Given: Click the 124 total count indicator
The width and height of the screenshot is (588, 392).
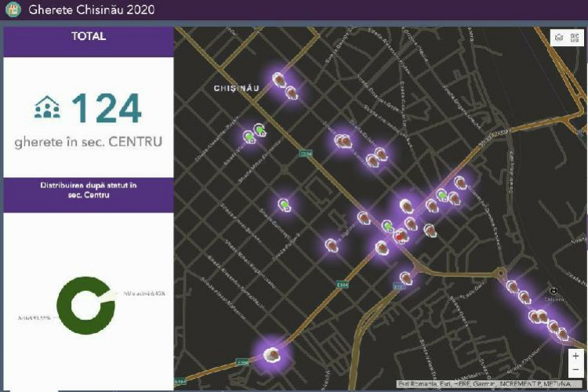Looking at the screenshot, I should pos(107,109).
